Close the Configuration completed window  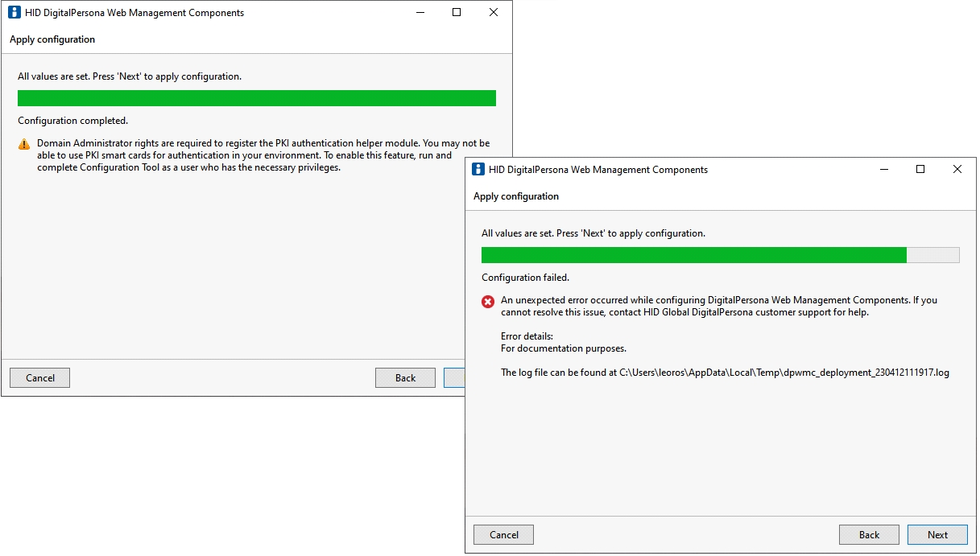click(494, 13)
